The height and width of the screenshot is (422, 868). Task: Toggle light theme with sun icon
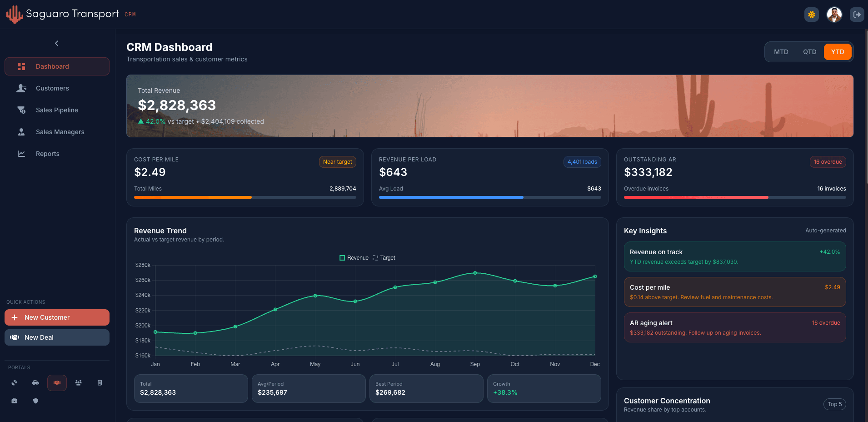[x=812, y=15]
